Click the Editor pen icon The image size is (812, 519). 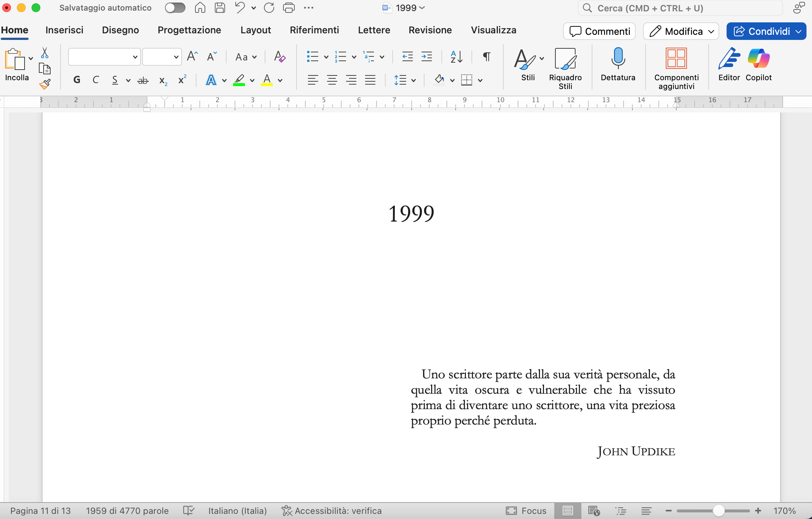tap(729, 59)
